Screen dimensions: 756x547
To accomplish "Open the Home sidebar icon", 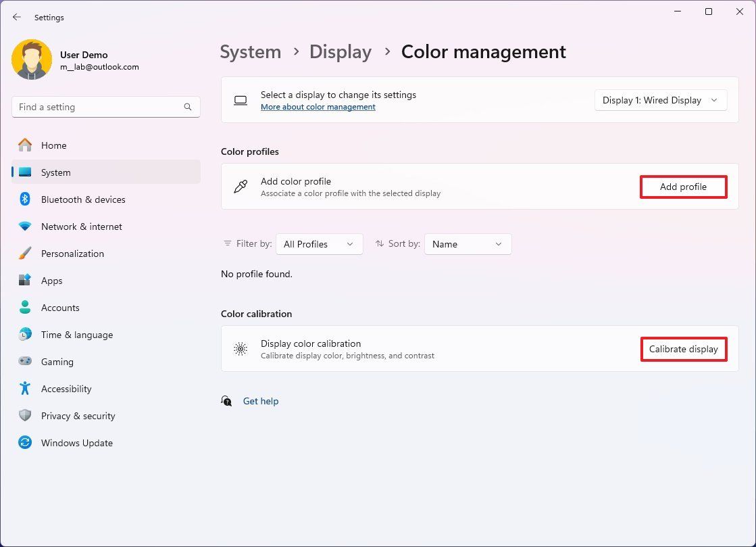I will pos(27,145).
